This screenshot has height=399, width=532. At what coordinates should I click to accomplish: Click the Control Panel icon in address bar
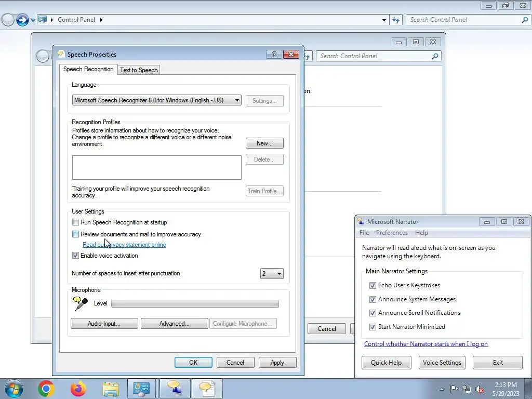tap(43, 20)
